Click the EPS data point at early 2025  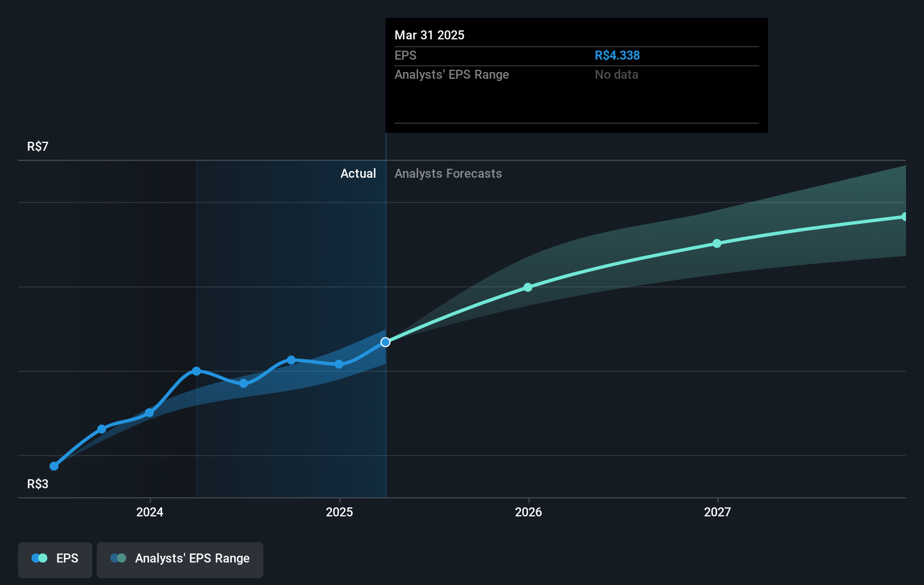point(339,364)
